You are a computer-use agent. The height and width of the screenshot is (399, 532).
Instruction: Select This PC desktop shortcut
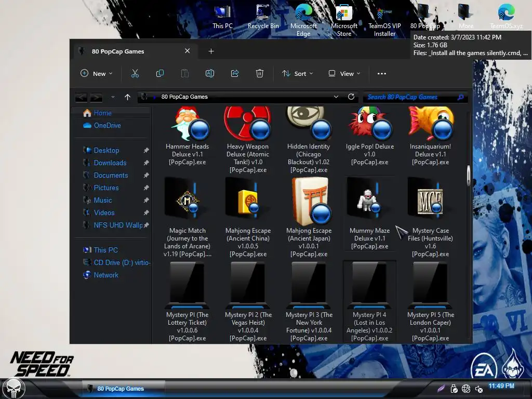[222, 17]
